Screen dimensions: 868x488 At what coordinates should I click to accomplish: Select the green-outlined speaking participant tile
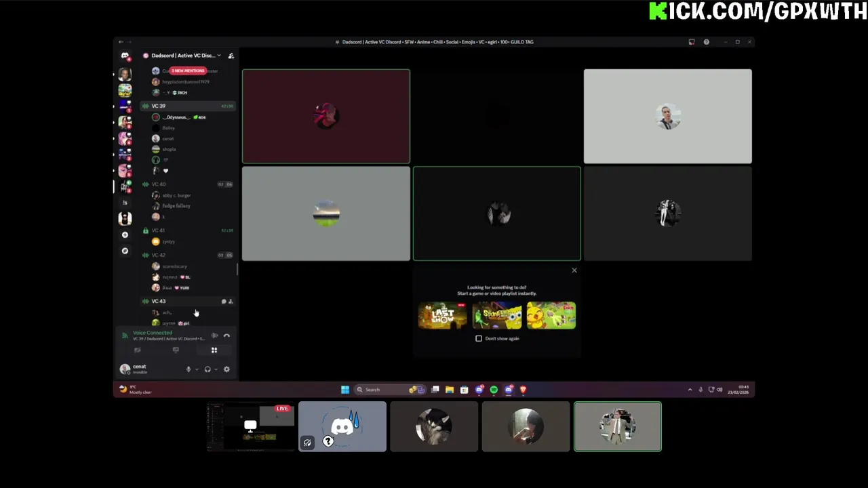click(x=497, y=213)
